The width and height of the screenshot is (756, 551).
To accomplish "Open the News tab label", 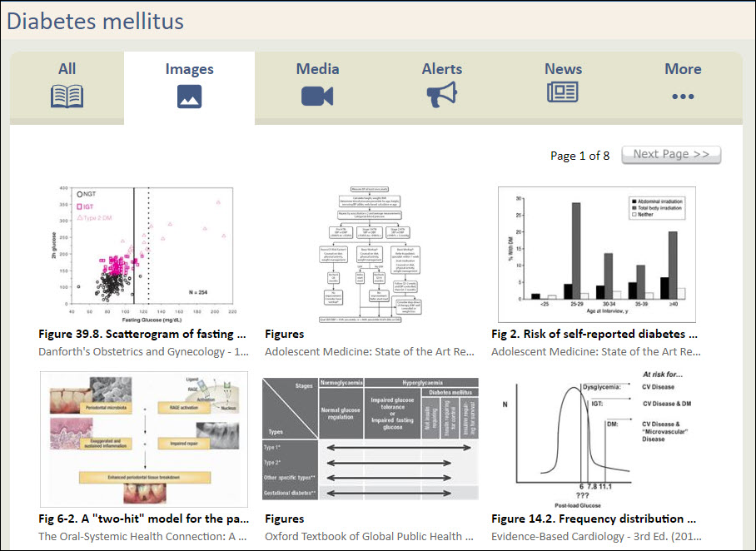I will [563, 69].
